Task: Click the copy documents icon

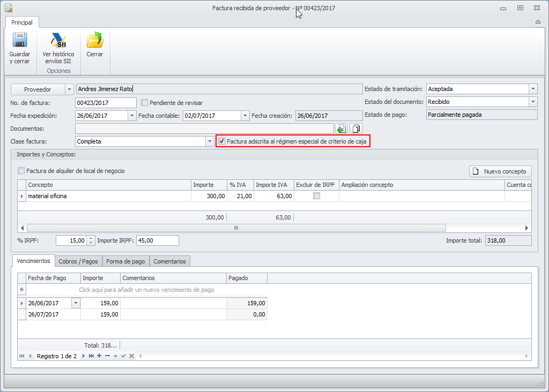Action: pyautogui.click(x=356, y=129)
